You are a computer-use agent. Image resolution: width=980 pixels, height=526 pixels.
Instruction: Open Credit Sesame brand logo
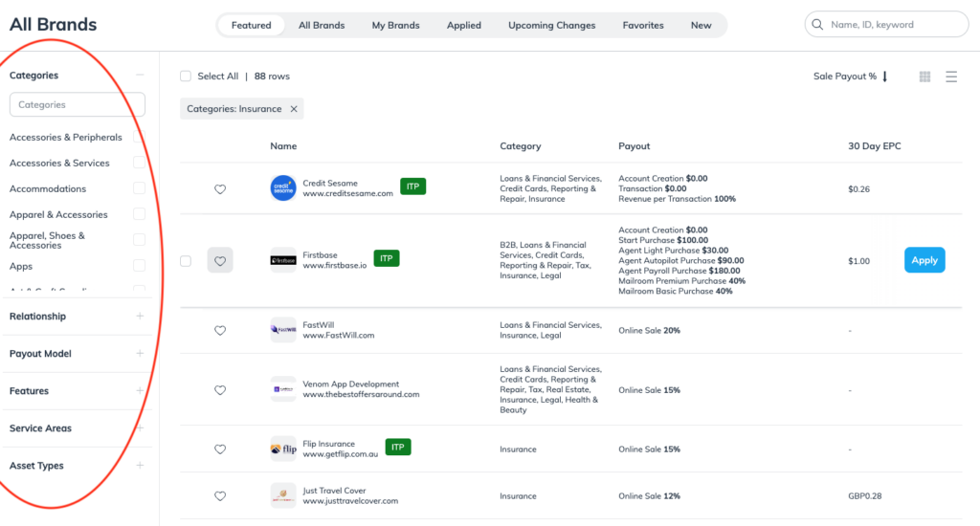tap(283, 188)
